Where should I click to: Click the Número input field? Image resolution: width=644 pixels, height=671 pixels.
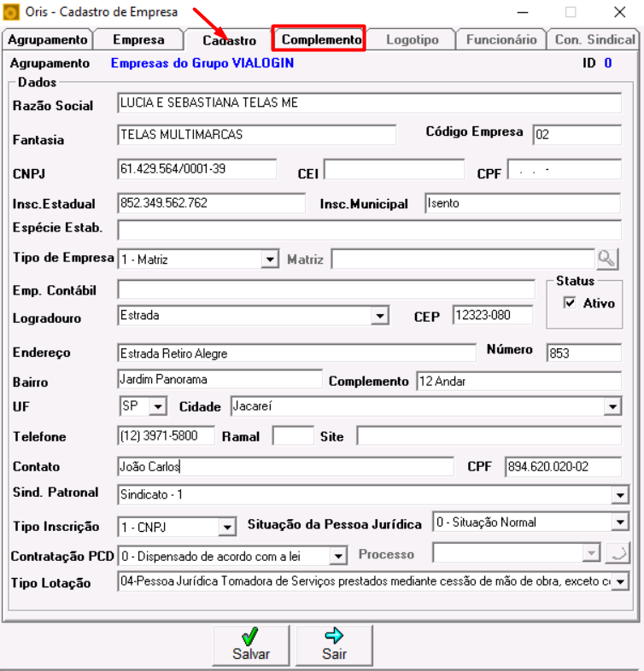[x=584, y=353]
